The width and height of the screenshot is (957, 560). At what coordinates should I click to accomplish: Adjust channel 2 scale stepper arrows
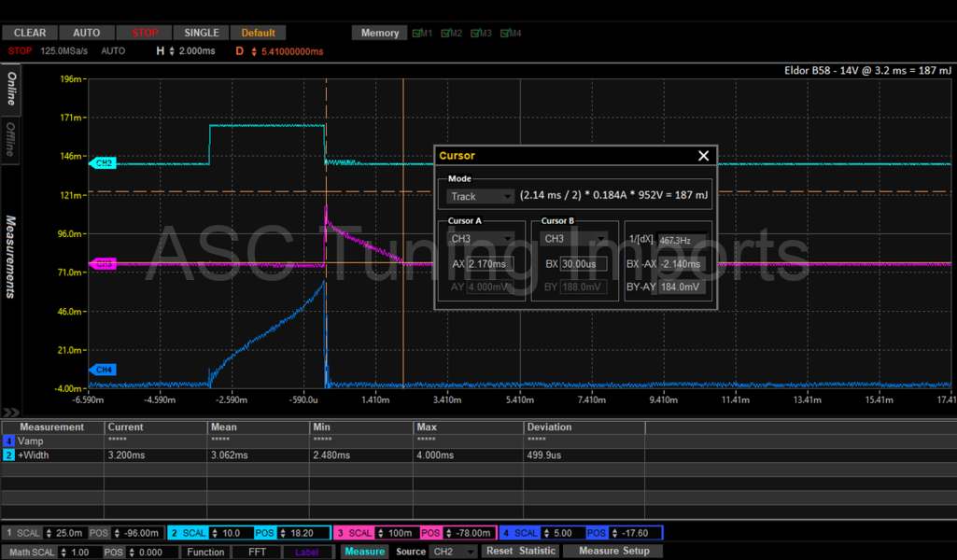tap(214, 533)
